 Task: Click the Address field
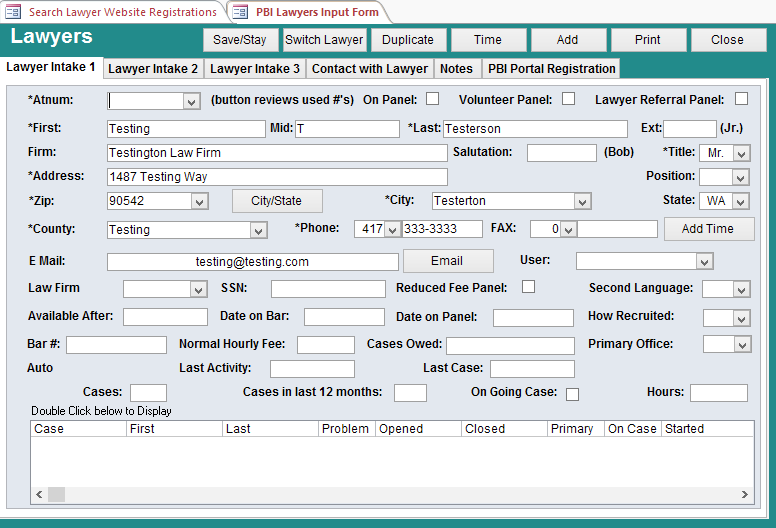277,177
